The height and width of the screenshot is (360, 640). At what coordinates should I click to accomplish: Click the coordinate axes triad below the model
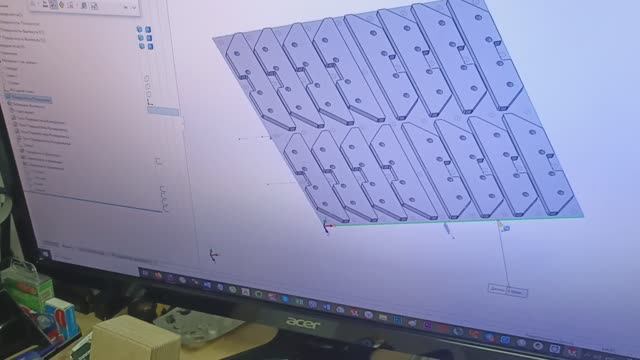(213, 255)
